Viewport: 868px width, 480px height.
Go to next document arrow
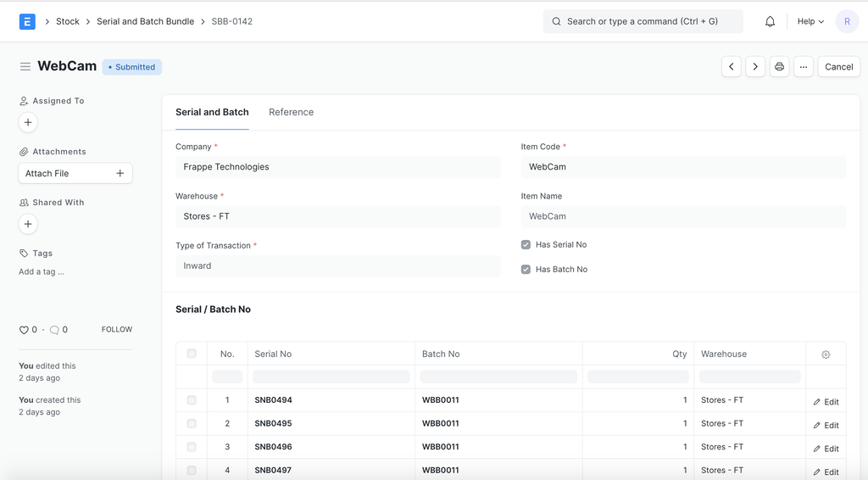tap(755, 66)
